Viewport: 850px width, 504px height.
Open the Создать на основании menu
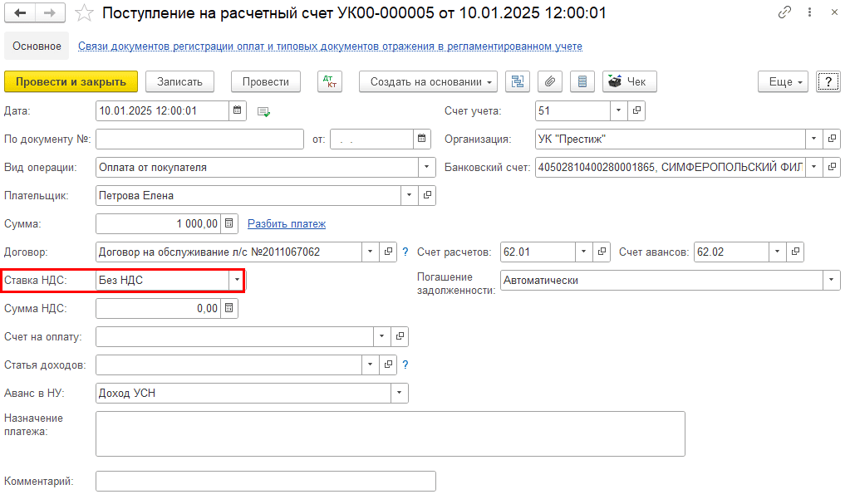(x=428, y=81)
